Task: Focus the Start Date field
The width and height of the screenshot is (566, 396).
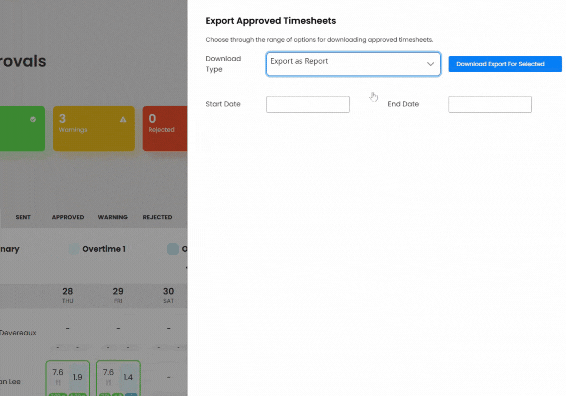Action: 308,104
